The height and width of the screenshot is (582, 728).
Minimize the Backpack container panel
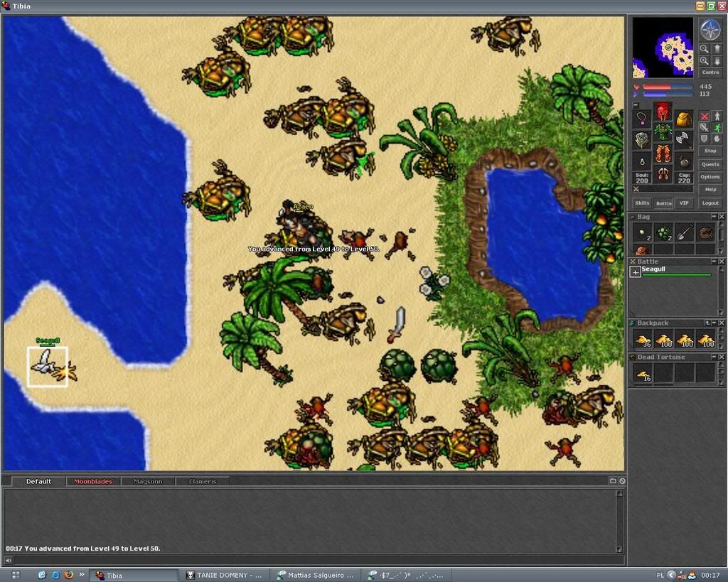click(714, 323)
